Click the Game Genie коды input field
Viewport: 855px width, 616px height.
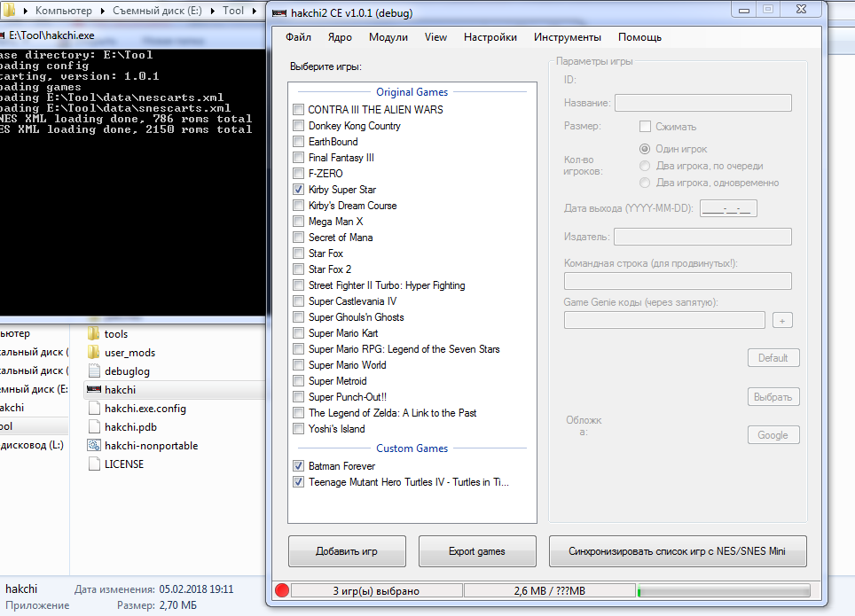(664, 320)
